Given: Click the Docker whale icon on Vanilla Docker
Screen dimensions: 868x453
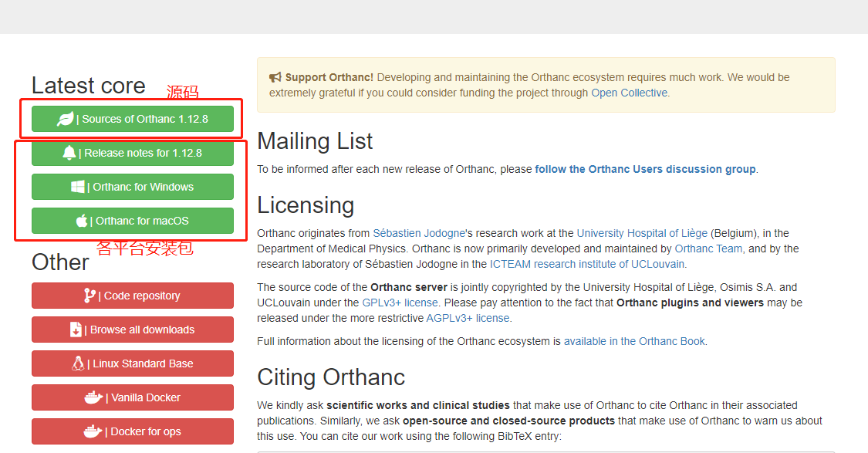Looking at the screenshot, I should [93, 397].
